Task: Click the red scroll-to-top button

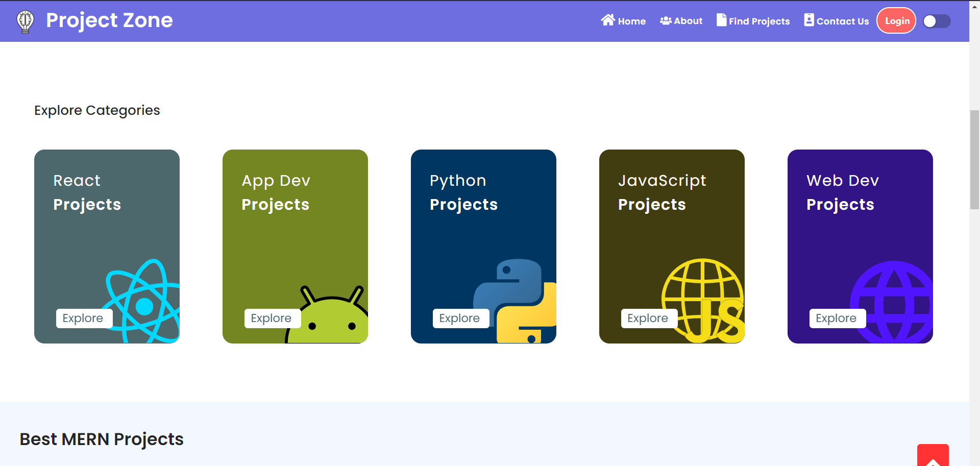Action: (933, 455)
